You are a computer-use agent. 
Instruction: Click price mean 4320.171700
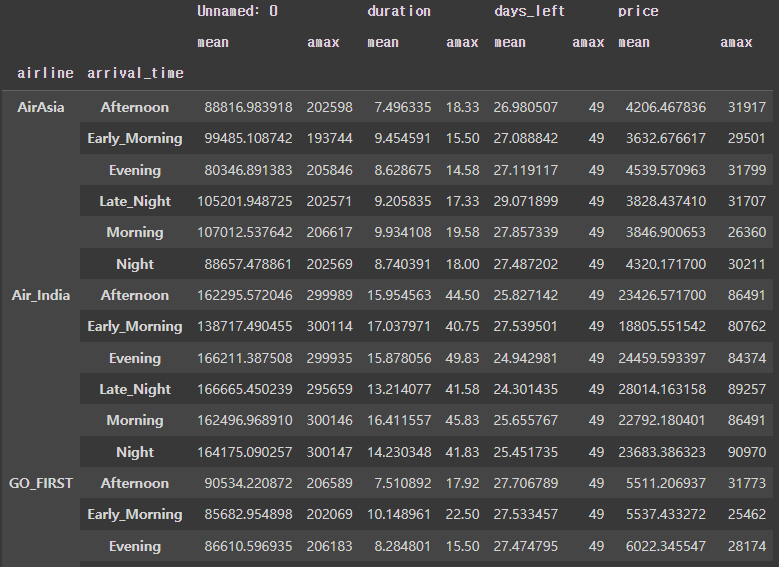(x=666, y=264)
